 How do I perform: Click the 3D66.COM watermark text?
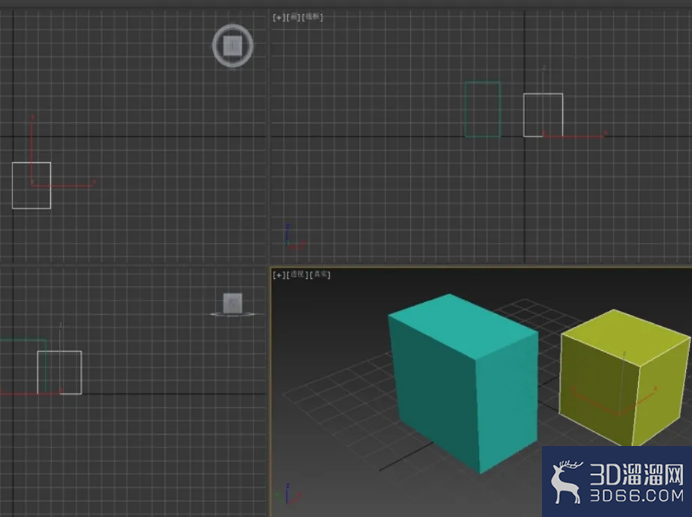636,495
